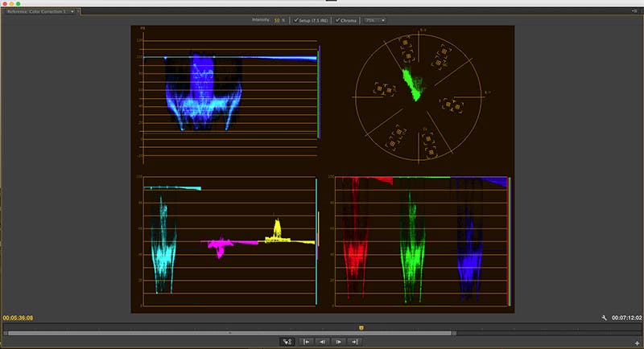The height and width of the screenshot is (349, 644).
Task: Click the current timecode 00:05:36:08
Action: point(18,318)
